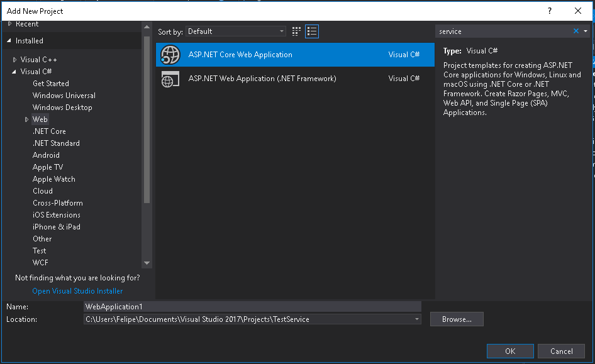This screenshot has width=595, height=364.
Task: Click the Browse button for project location
Action: (x=456, y=319)
